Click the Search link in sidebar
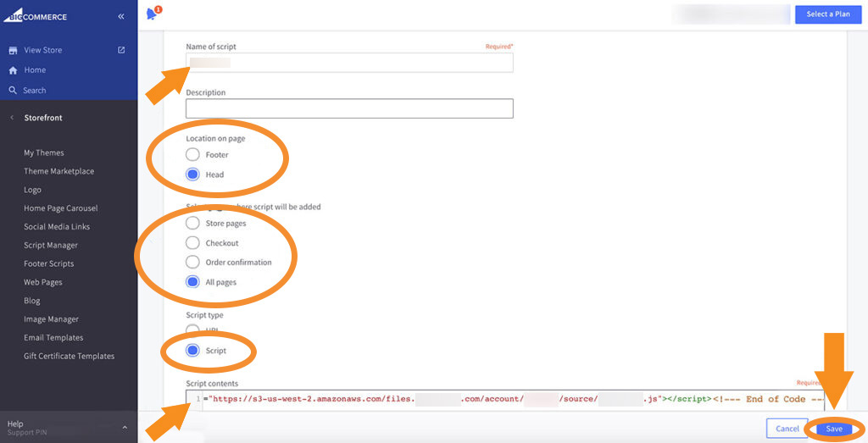Image resolution: width=868 pixels, height=443 pixels. click(34, 90)
